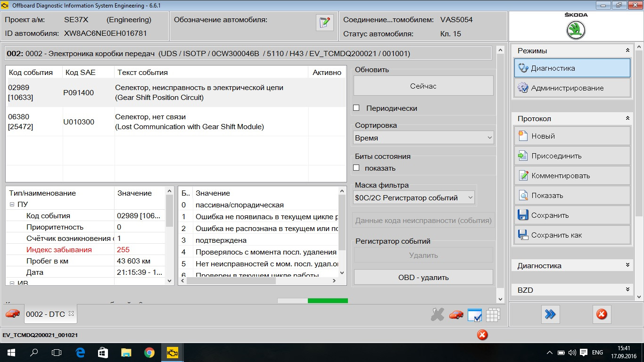Click the grid table icon
Viewport: 644px width, 362px height.
[x=493, y=315]
